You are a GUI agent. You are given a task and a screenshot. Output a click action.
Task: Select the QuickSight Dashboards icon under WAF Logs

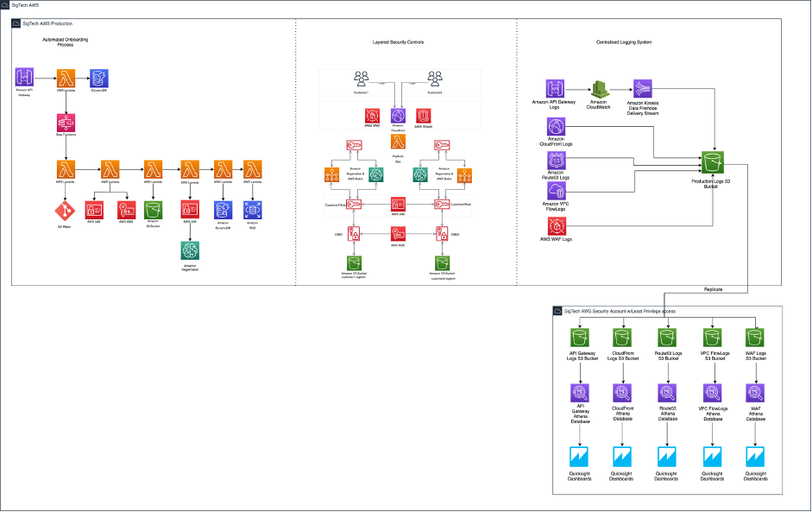(754, 455)
